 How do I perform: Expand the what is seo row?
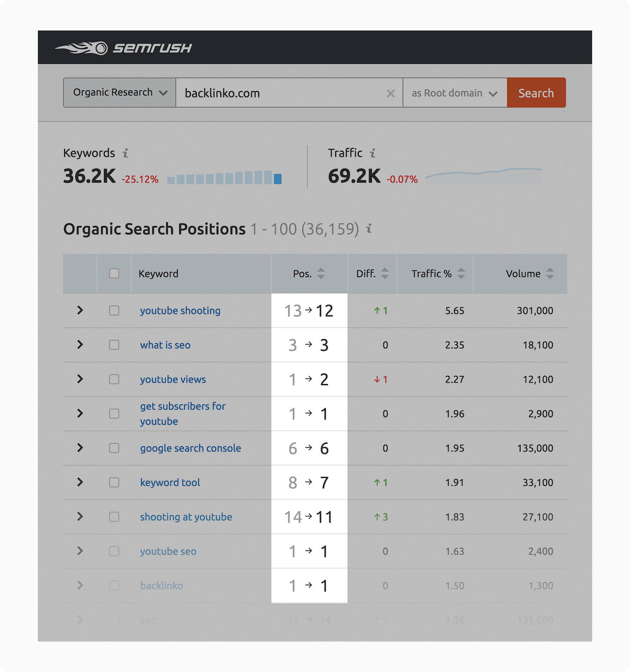[x=80, y=344]
